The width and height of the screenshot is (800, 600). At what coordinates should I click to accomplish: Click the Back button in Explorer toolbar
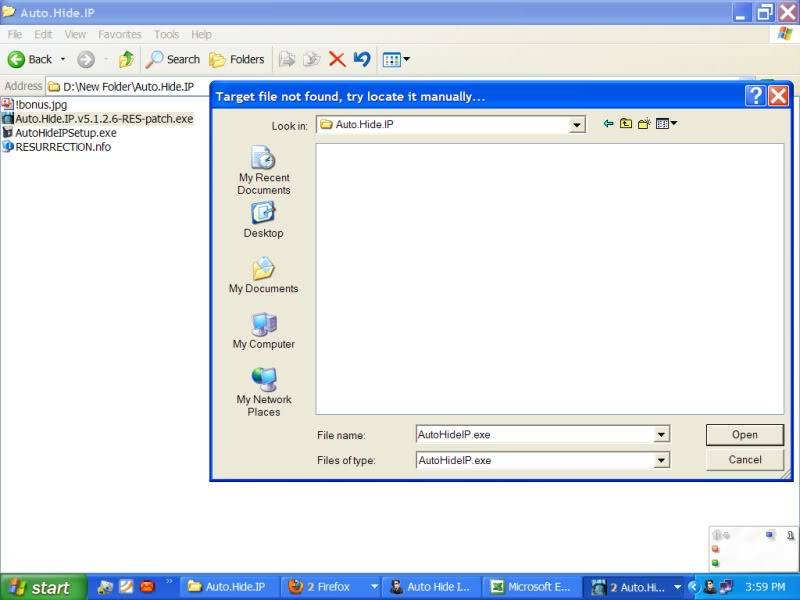coord(30,60)
